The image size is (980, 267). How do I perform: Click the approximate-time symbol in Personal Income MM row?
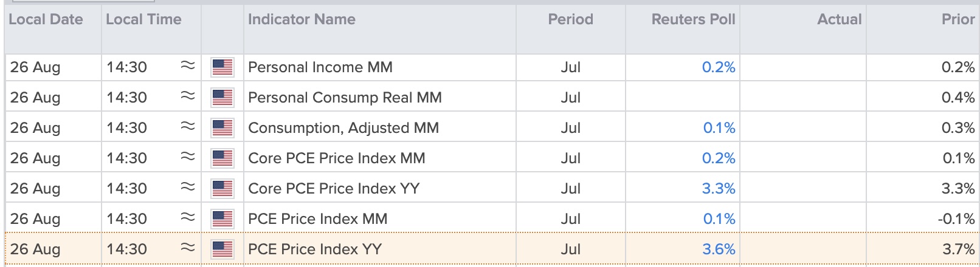(x=188, y=66)
